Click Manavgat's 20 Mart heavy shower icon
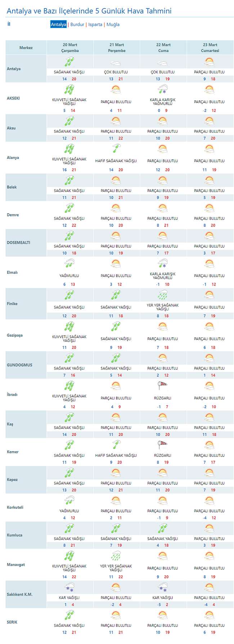This screenshot has height=644, width=234. [x=69, y=556]
